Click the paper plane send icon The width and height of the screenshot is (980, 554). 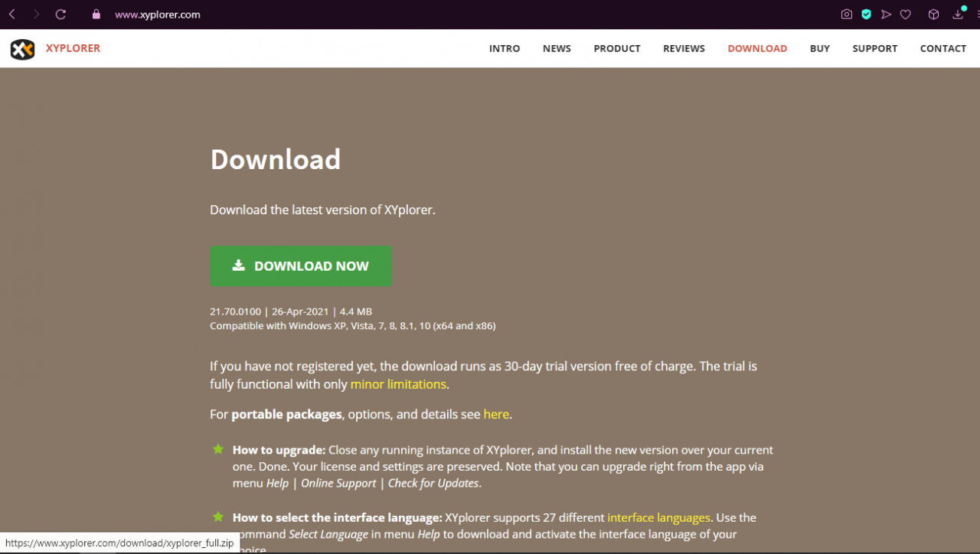coord(886,15)
